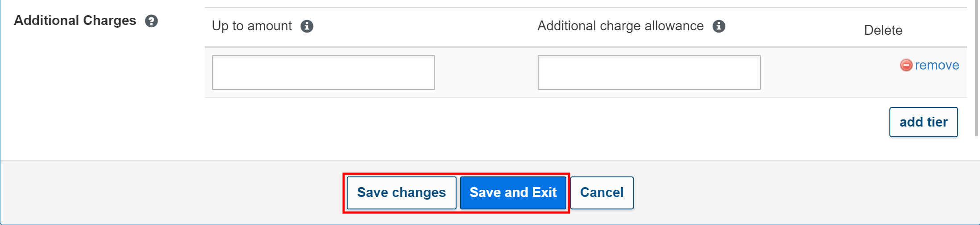980x225 pixels.
Task: Click the red minus remove icon
Action: click(906, 65)
